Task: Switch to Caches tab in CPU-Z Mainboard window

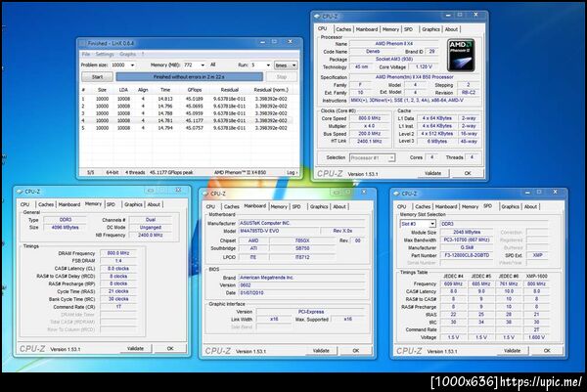Action: (x=231, y=206)
